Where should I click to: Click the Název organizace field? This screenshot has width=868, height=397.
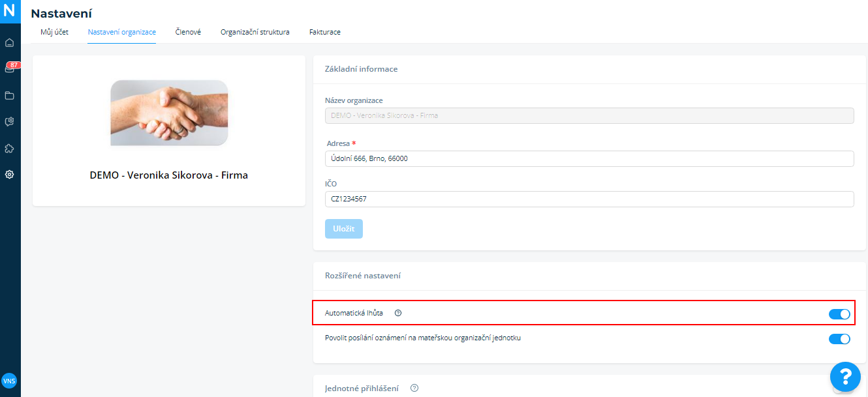589,115
